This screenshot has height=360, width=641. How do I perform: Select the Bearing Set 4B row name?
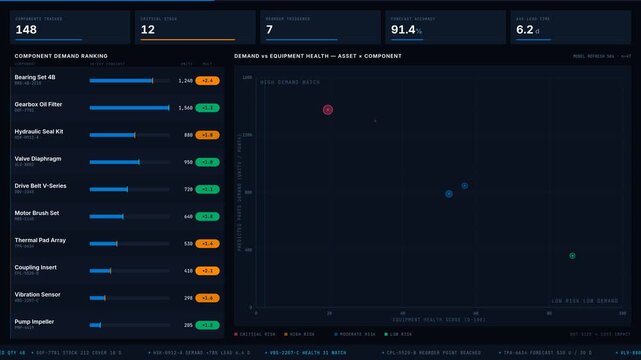[35, 77]
